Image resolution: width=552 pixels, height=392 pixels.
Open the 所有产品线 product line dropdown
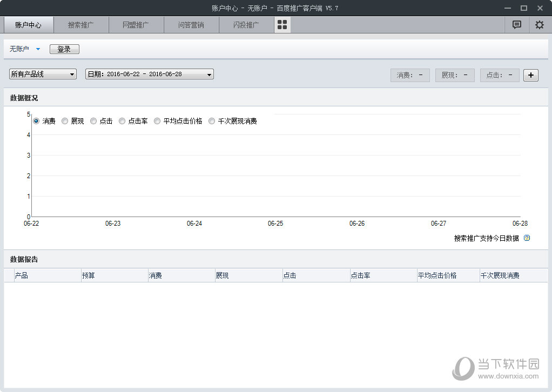pyautogui.click(x=43, y=74)
